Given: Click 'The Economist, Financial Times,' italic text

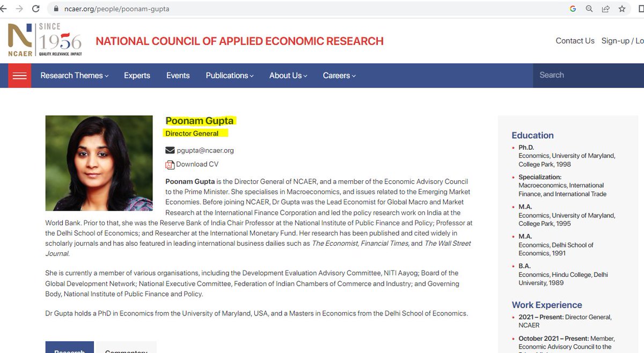Looking at the screenshot, I should (360, 243).
